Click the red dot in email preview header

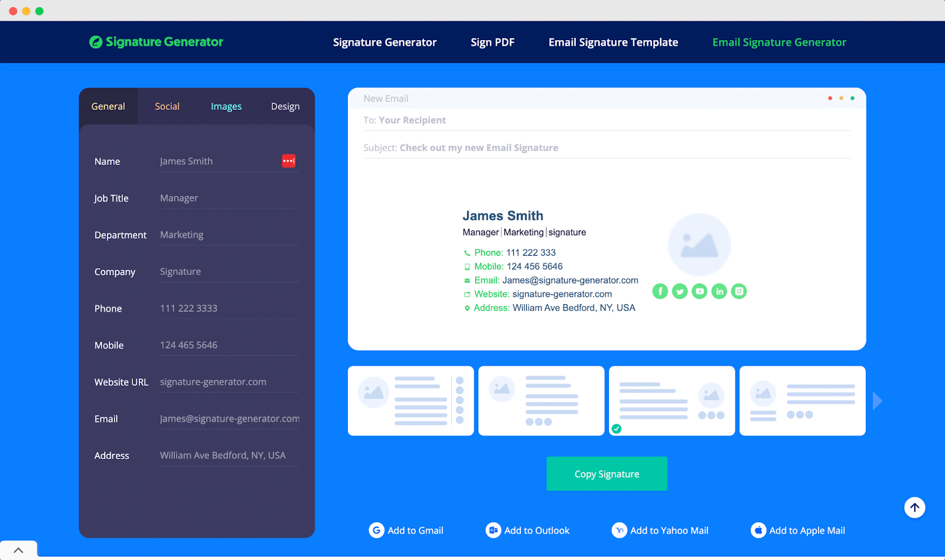(x=830, y=98)
